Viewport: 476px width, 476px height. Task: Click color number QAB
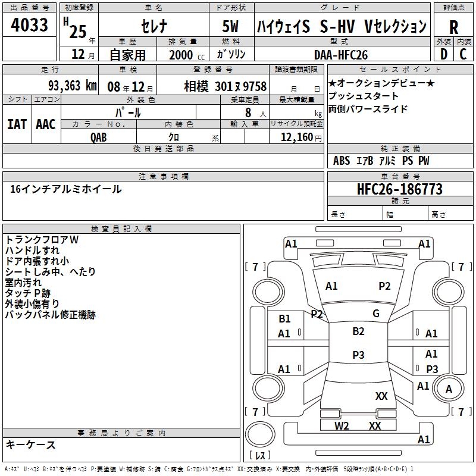coord(98,137)
